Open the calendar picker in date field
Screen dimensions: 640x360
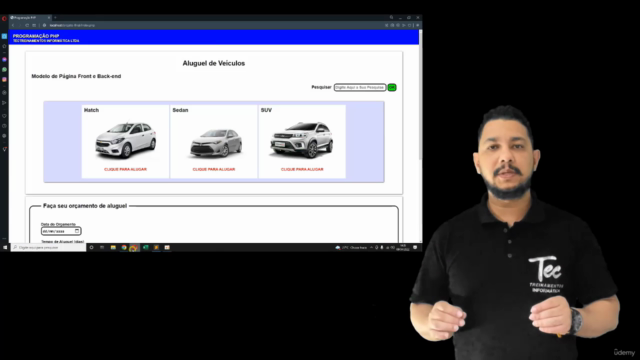pyautogui.click(x=77, y=231)
